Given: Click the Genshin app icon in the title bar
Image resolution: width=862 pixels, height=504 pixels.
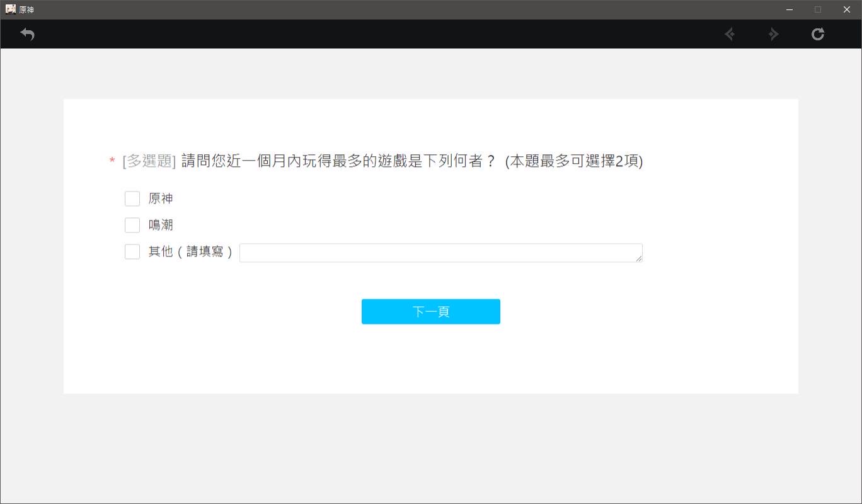Looking at the screenshot, I should coord(10,9).
